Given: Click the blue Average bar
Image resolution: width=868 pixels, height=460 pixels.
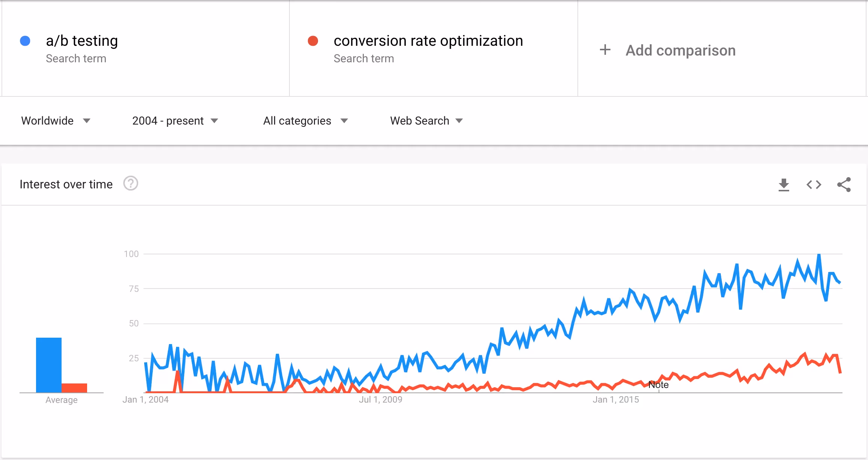Looking at the screenshot, I should tap(49, 365).
